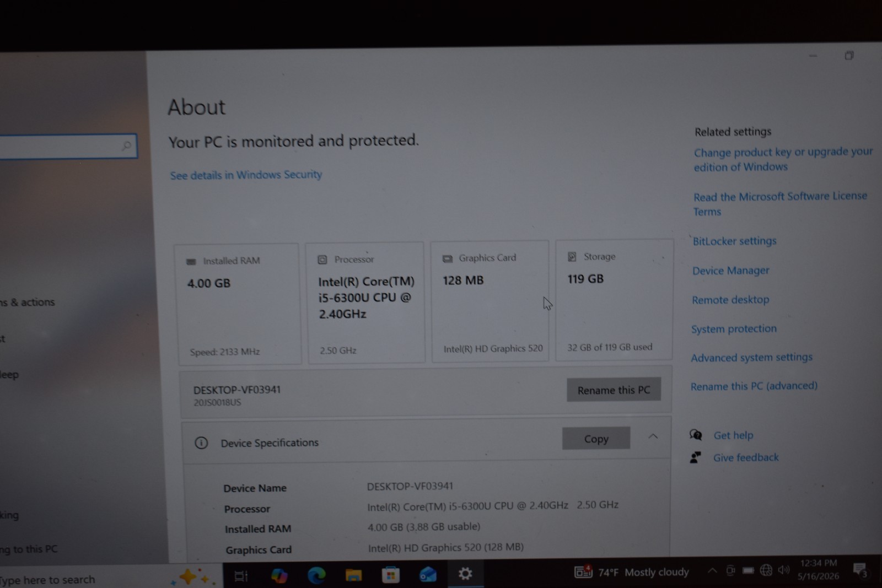Select the Graphics Card card
882x588 pixels.
coord(490,301)
